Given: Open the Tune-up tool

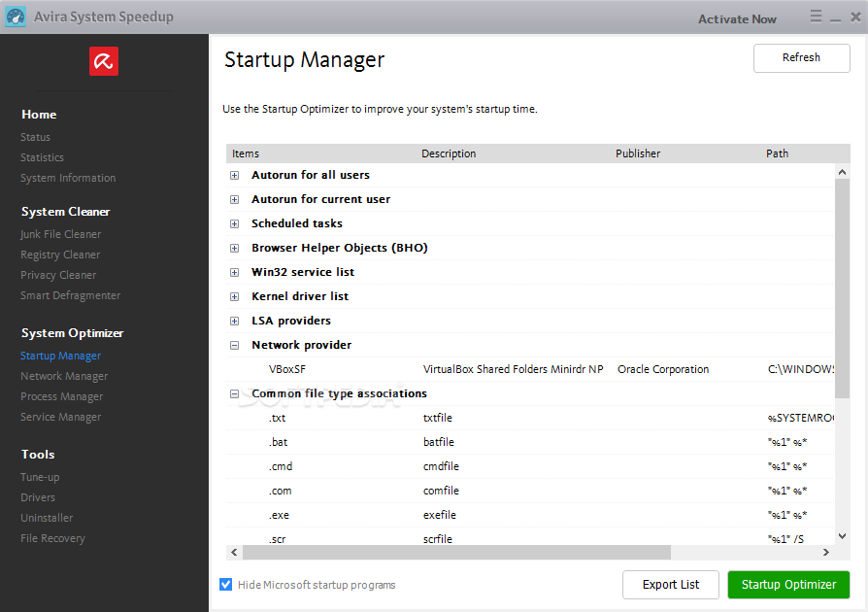Looking at the screenshot, I should [40, 477].
